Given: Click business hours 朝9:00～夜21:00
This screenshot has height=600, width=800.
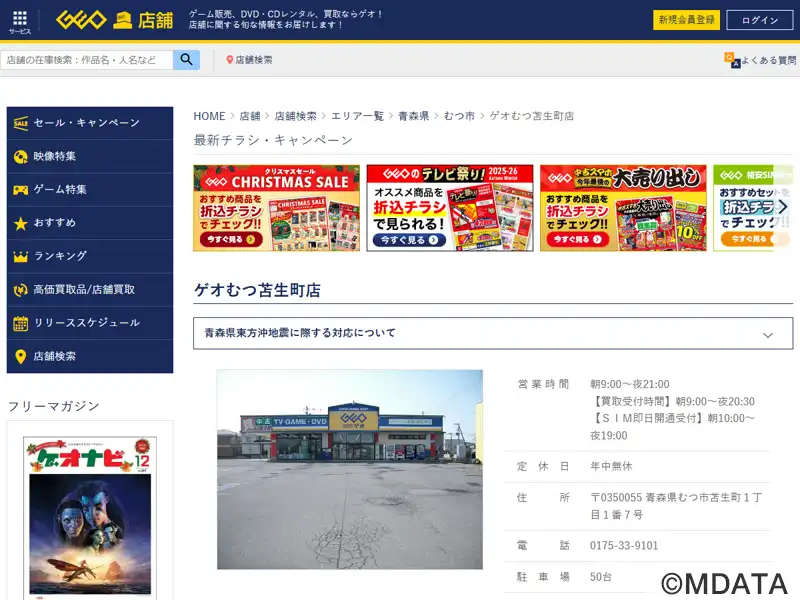Looking at the screenshot, I should tap(630, 384).
